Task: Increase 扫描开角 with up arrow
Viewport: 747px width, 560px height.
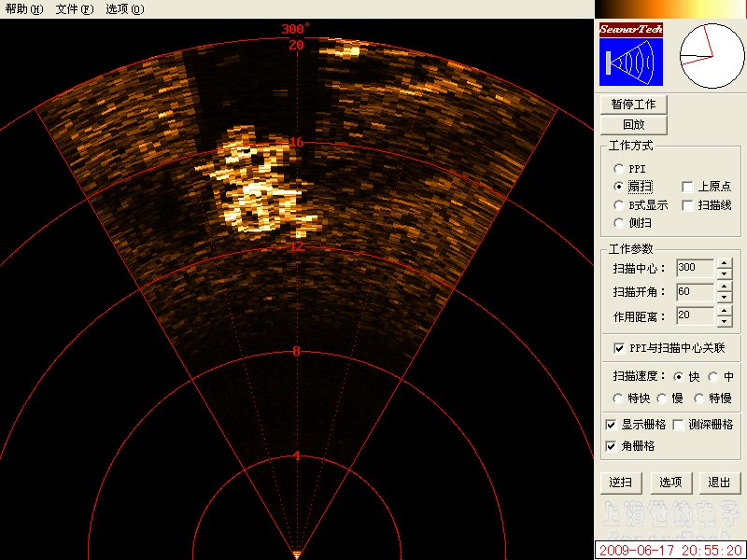Action: tap(725, 287)
